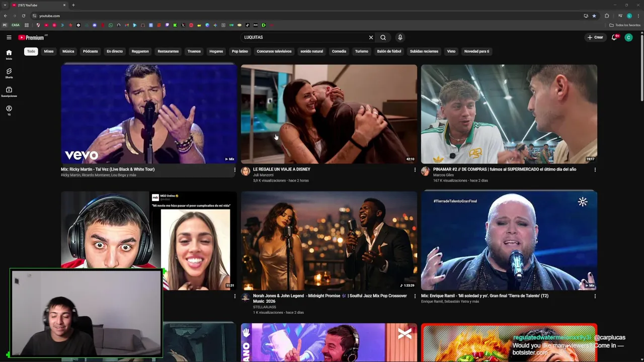Viewport: 644px width, 362px height.
Task: Open Ricky Martin Tal Vez mix thumbnail
Action: click(149, 114)
